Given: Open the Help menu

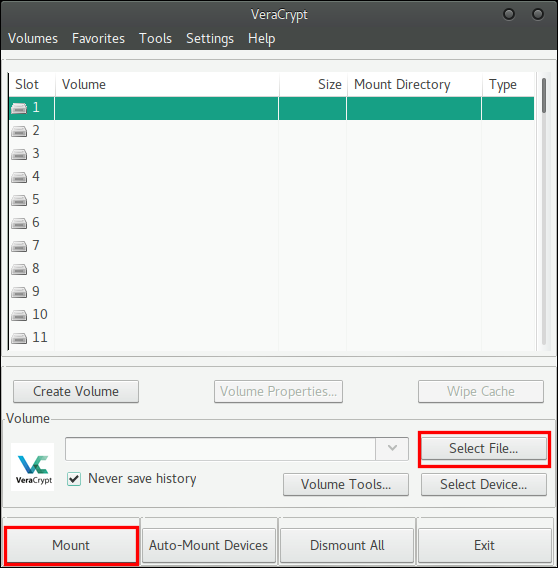Looking at the screenshot, I should point(262,39).
